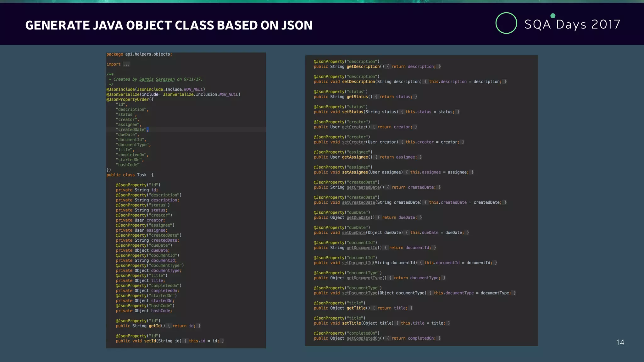Click the 'private String documentId;' field
The width and height of the screenshot is (644, 362).
pos(146,261)
